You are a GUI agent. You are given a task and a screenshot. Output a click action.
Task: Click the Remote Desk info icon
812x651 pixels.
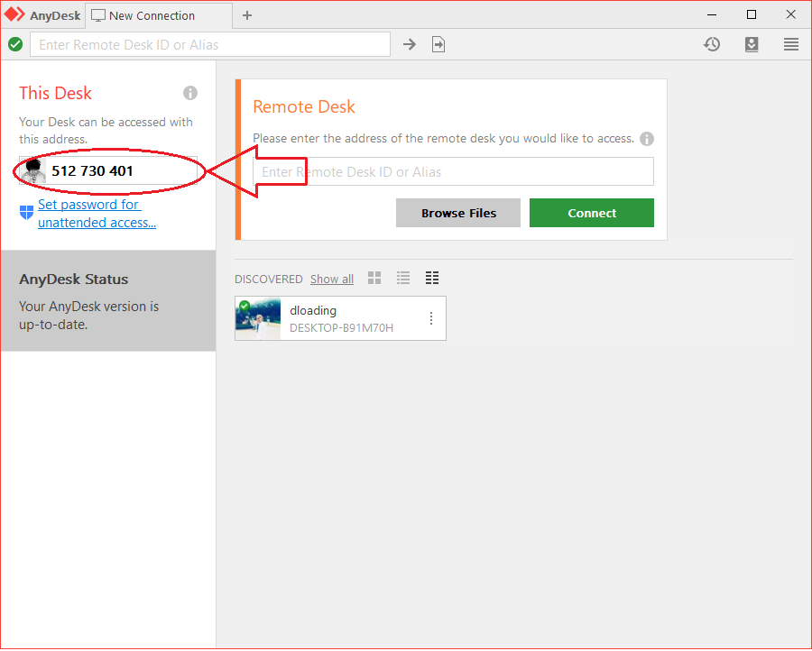pyautogui.click(x=646, y=139)
